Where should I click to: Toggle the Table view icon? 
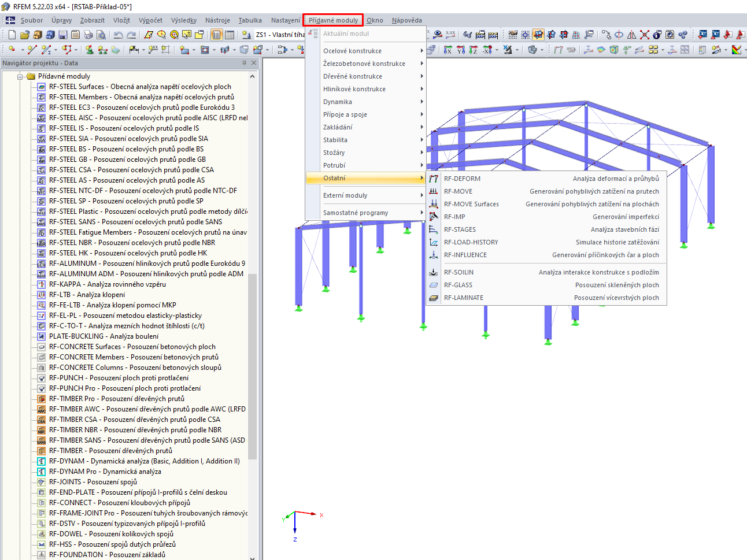tap(230, 35)
